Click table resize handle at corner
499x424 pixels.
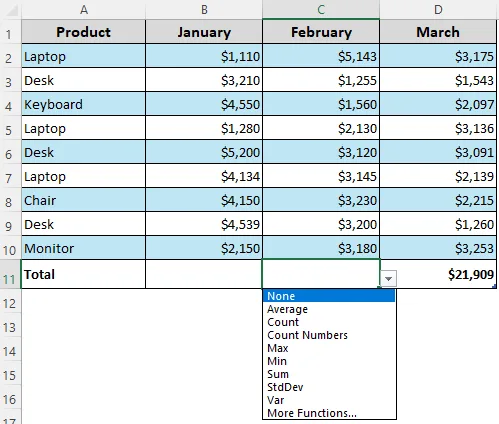point(494,286)
